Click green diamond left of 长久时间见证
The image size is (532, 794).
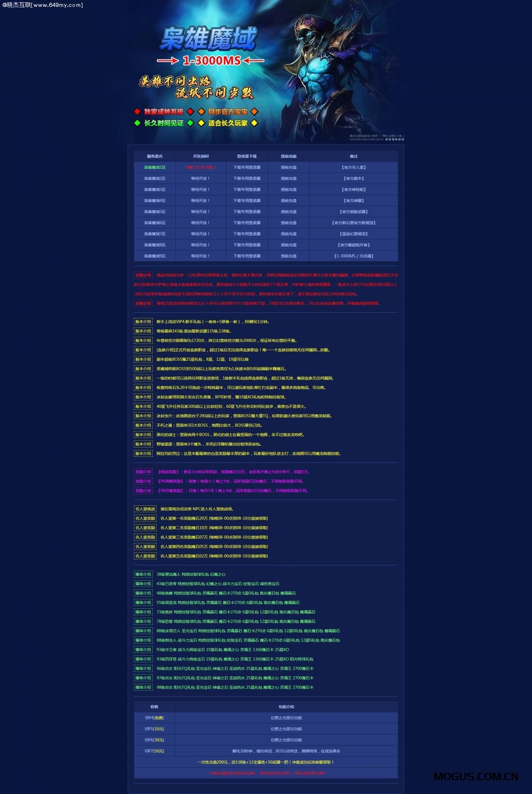137,123
